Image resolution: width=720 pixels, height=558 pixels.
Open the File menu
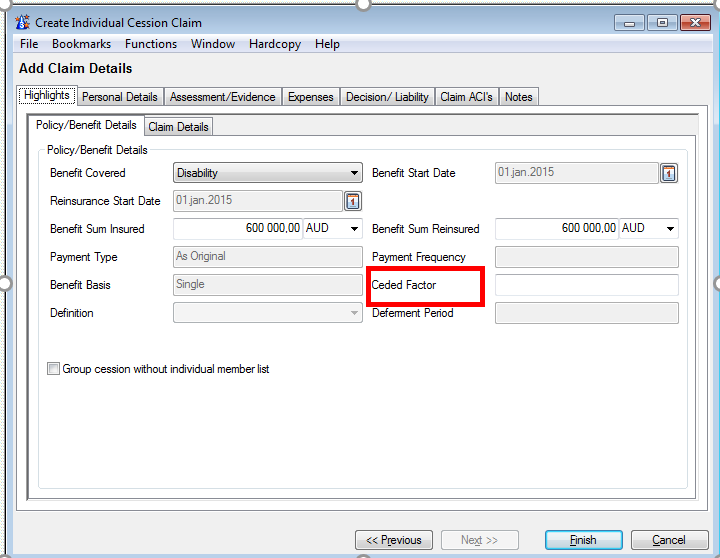point(29,44)
